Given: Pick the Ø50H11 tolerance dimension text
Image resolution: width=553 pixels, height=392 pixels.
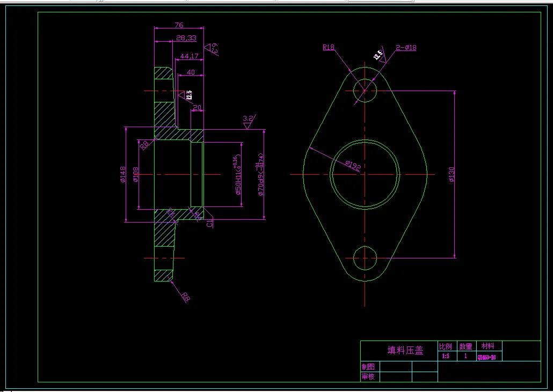Looking at the screenshot, I should coord(237,175).
